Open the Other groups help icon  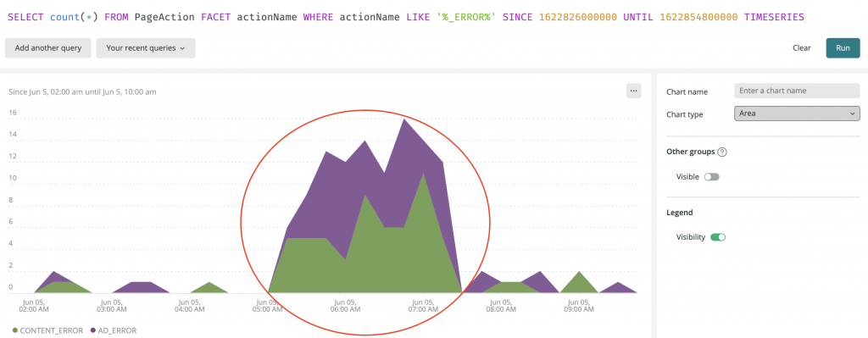[721, 152]
